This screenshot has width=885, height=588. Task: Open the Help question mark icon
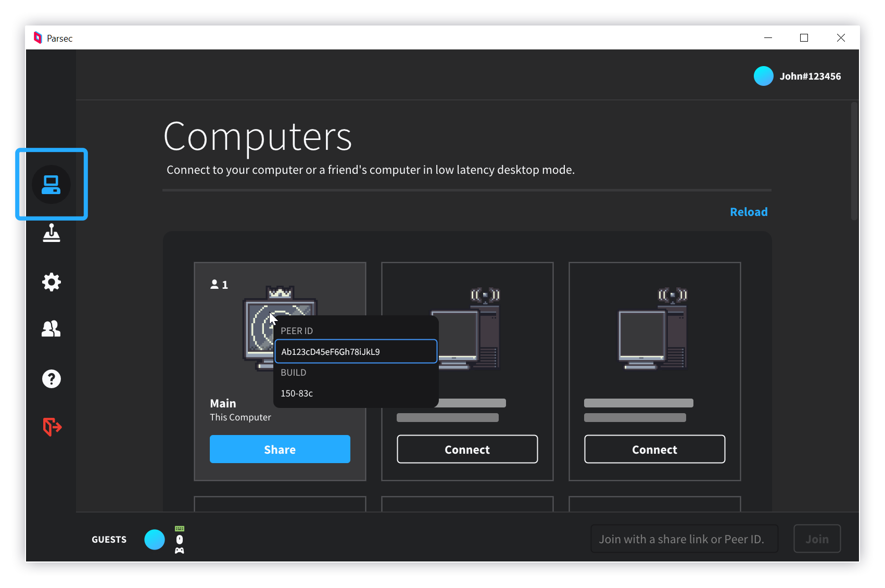click(x=51, y=379)
